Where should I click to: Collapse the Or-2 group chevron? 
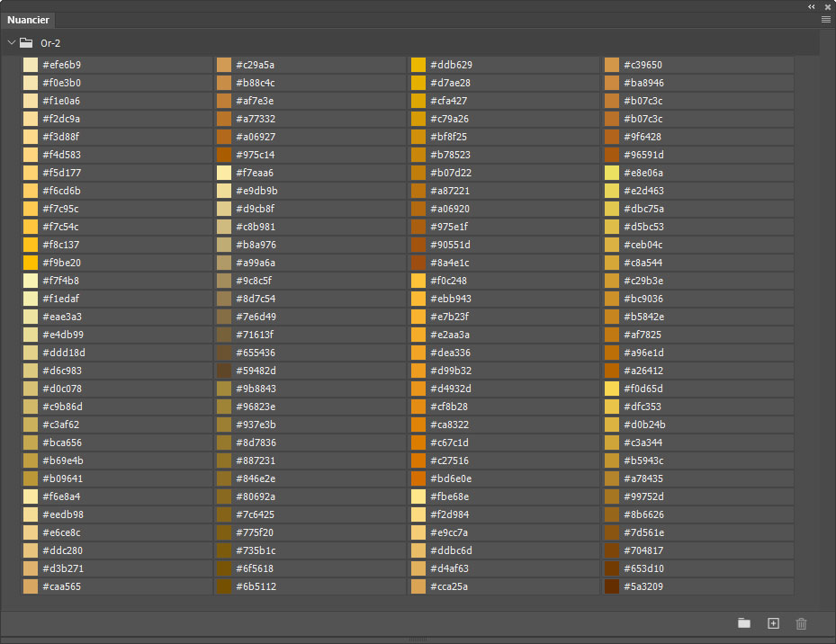(11, 42)
